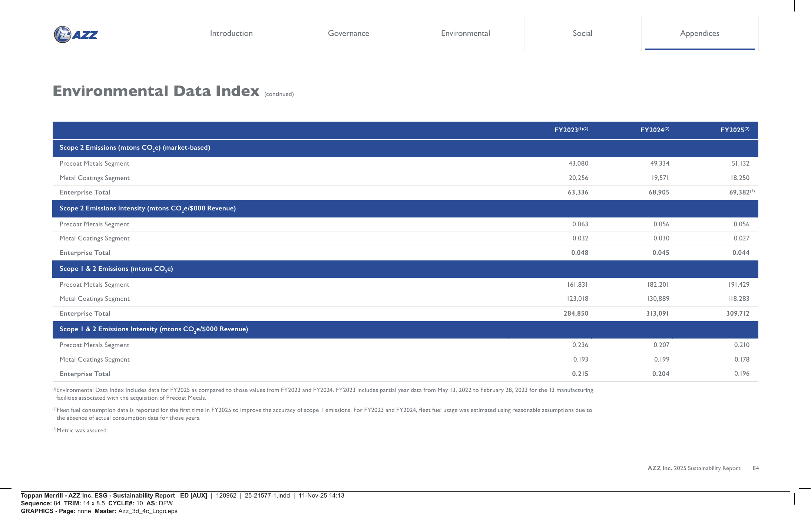
Task: Click intensity value 0.063
Action: [580, 224]
